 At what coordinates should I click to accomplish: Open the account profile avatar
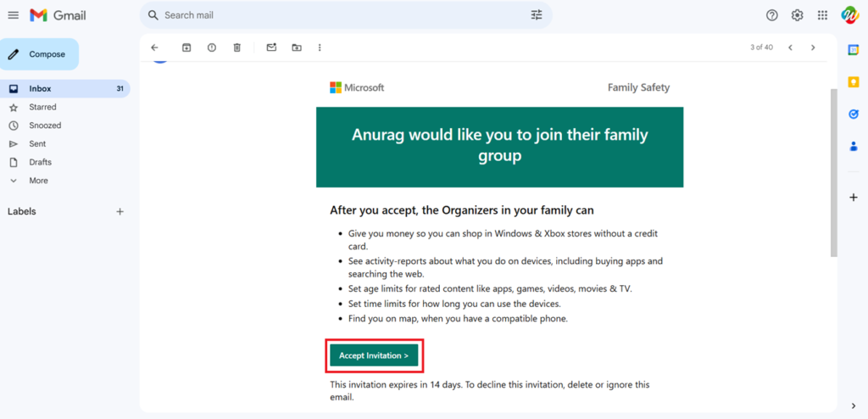click(849, 15)
